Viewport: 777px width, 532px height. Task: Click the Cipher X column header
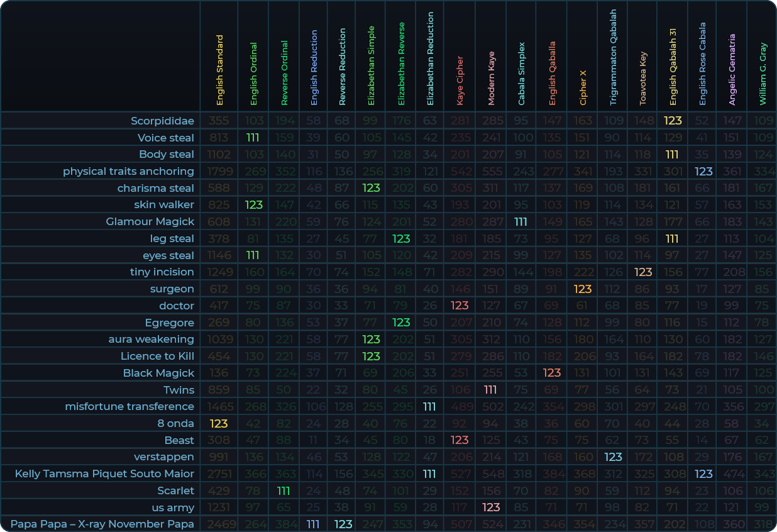[x=583, y=87]
